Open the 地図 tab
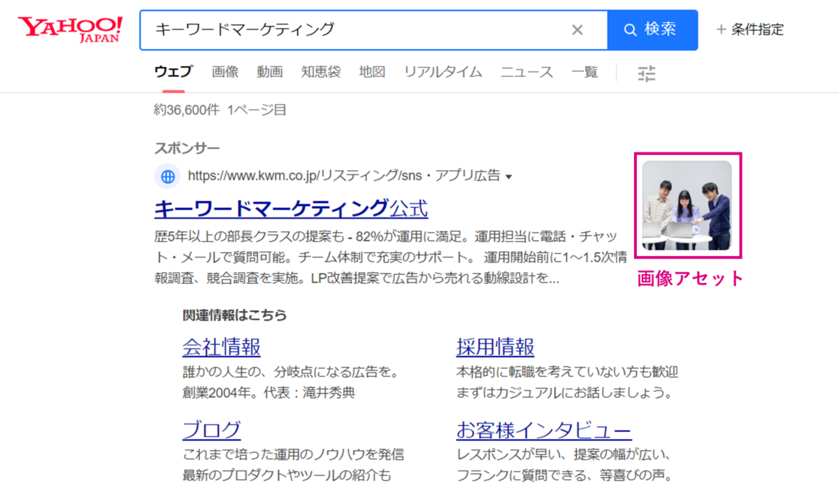Screen dimensions: 839x504 372,71
